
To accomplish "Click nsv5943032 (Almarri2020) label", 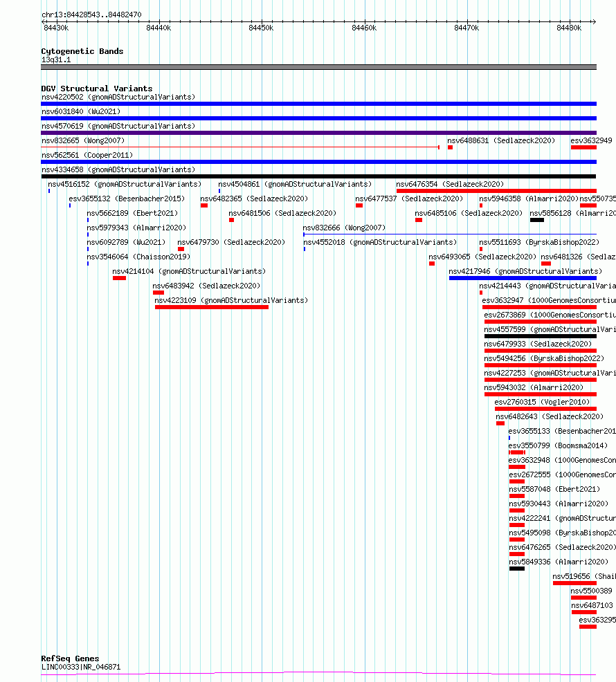I will click(x=534, y=387).
